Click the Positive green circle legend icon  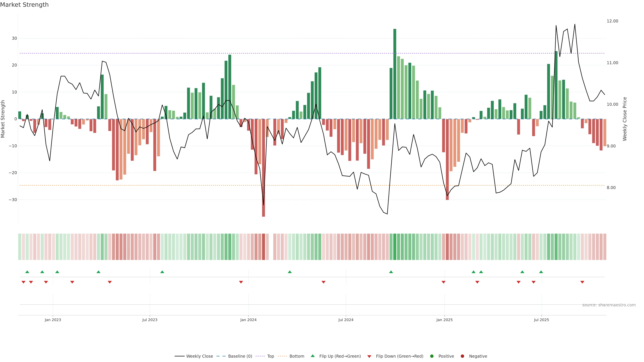pyautogui.click(x=432, y=356)
